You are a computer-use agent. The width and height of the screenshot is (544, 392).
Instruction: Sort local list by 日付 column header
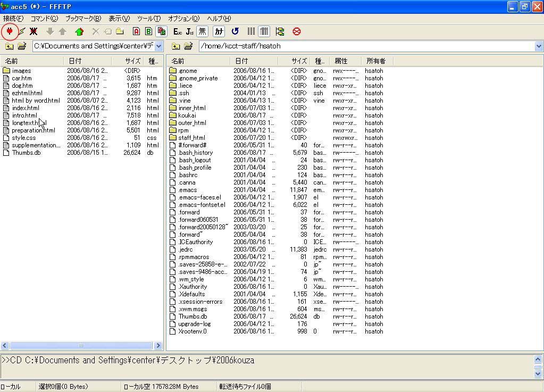coord(88,61)
